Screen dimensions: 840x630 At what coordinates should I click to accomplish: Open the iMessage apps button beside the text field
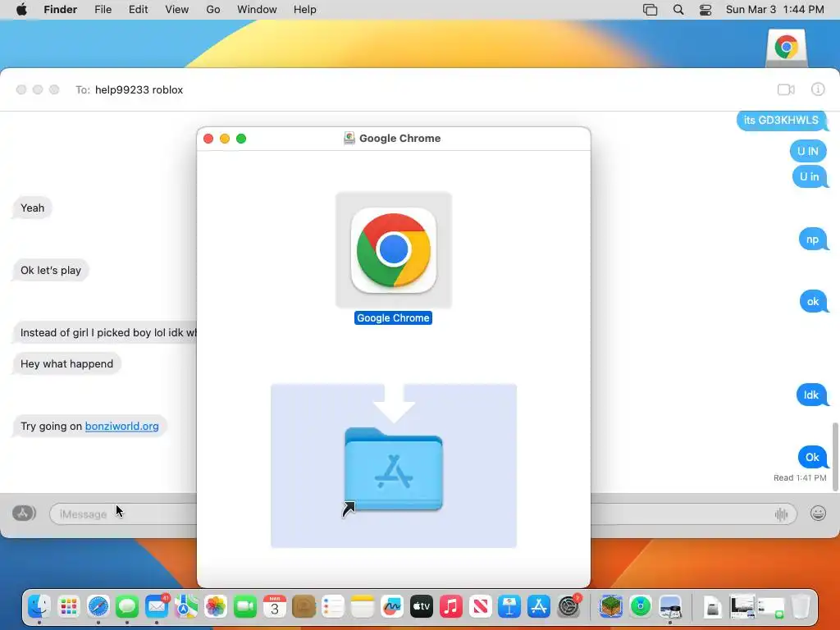tap(24, 514)
